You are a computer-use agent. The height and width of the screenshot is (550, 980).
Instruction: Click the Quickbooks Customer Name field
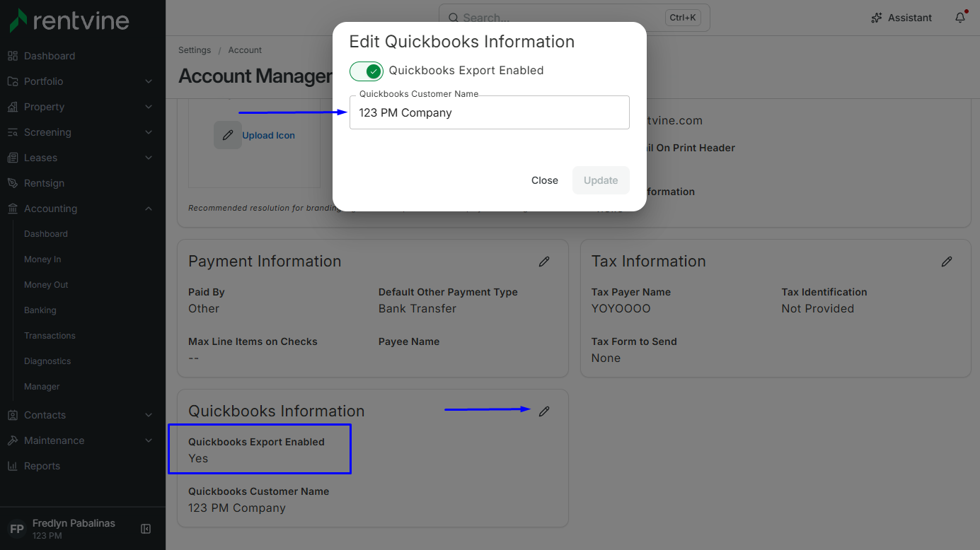coord(490,112)
